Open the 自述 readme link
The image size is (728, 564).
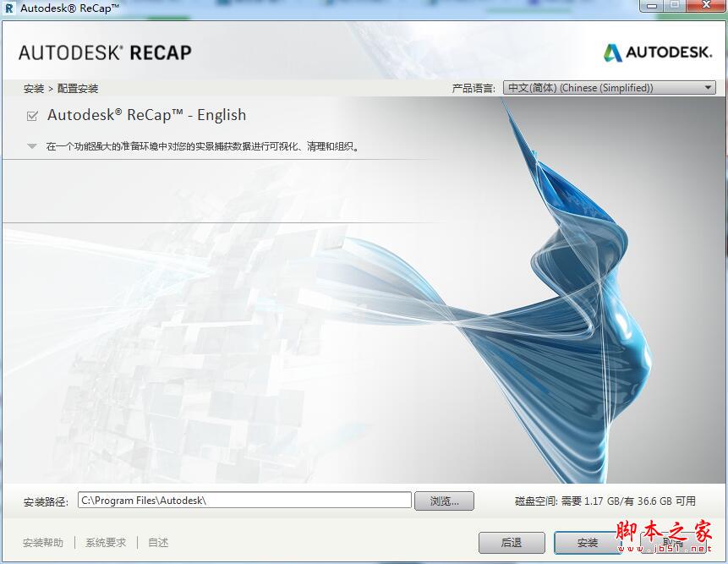[x=158, y=542]
